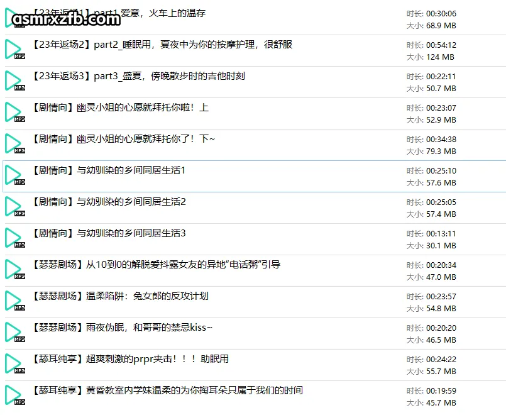Click MP3 icon for 幽灵小姐的心愿 上
Image resolution: width=506 pixels, height=420 pixels.
click(x=15, y=112)
